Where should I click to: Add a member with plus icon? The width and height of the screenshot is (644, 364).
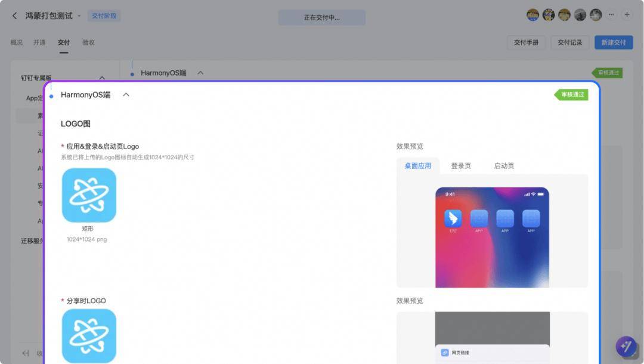pos(627,15)
